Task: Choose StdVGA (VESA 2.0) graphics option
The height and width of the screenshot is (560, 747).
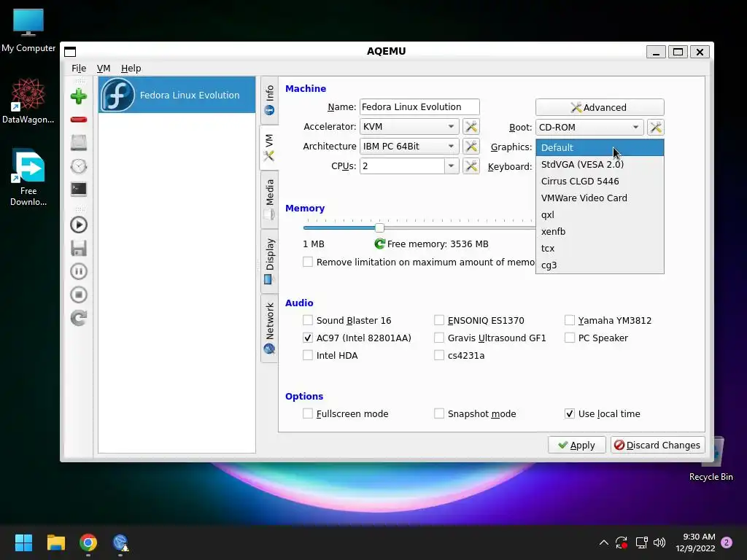Action: (x=600, y=164)
